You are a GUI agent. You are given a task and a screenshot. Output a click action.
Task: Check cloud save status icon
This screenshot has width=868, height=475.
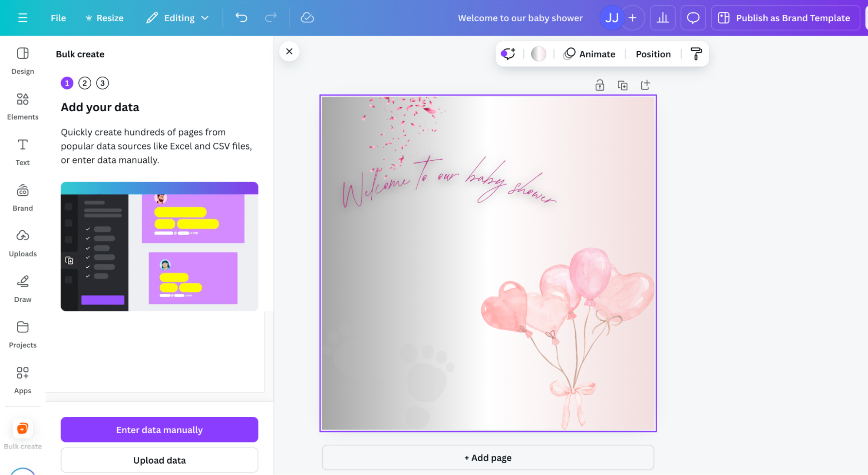pos(307,17)
